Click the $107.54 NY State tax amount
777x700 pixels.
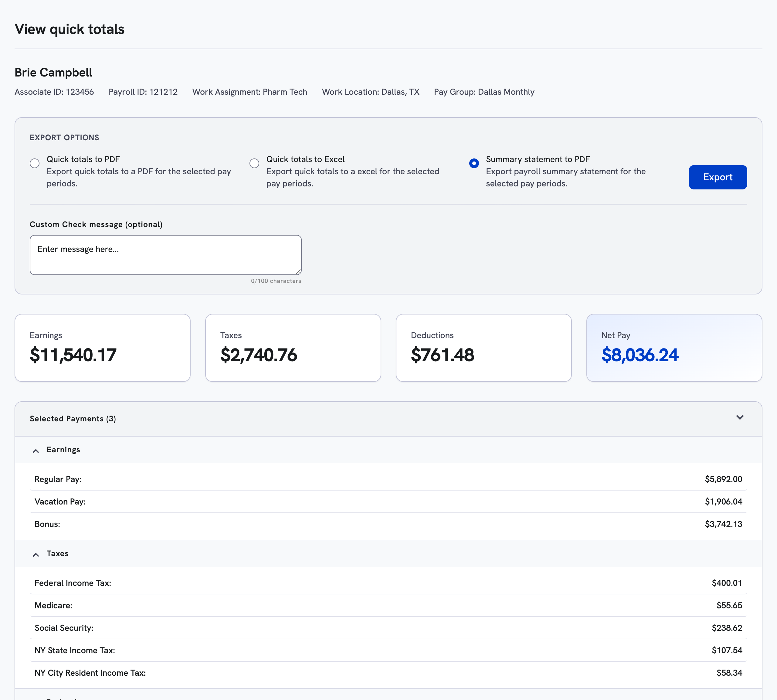coord(727,651)
